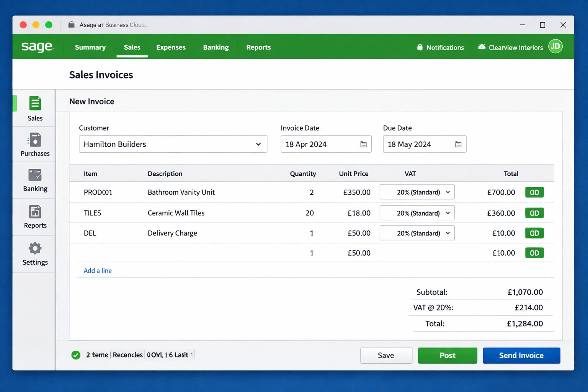Click the Description column header
The width and height of the screenshot is (588, 392).
(165, 174)
